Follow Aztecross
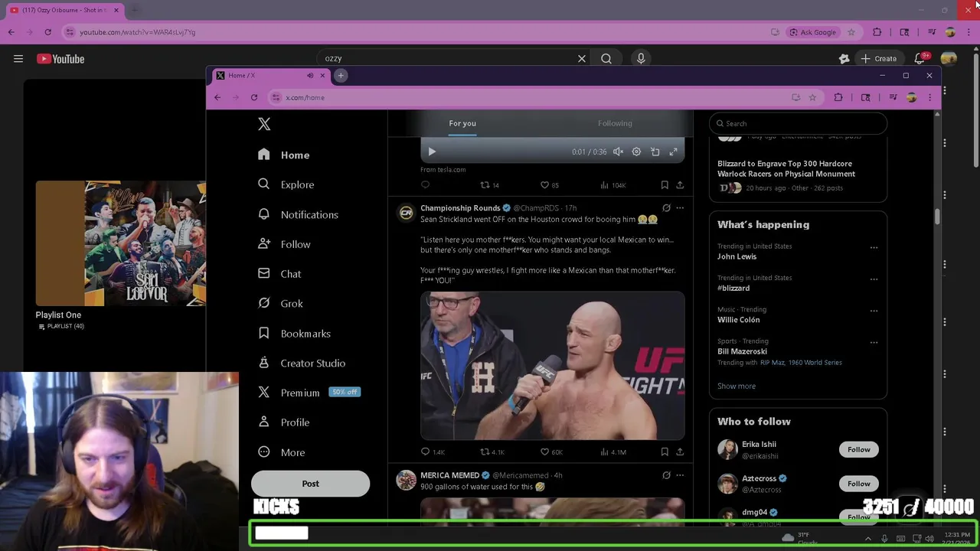Screen dimensions: 980x551 click(859, 484)
